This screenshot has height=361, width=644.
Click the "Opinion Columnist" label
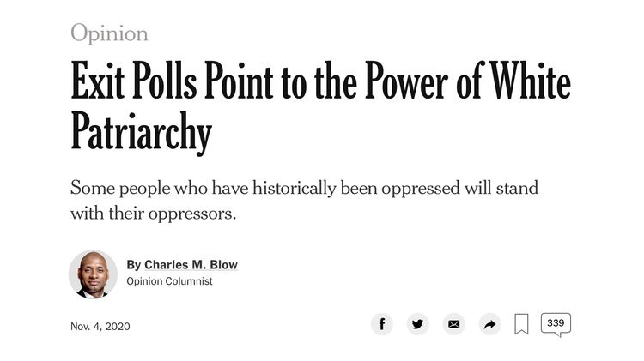169,281
